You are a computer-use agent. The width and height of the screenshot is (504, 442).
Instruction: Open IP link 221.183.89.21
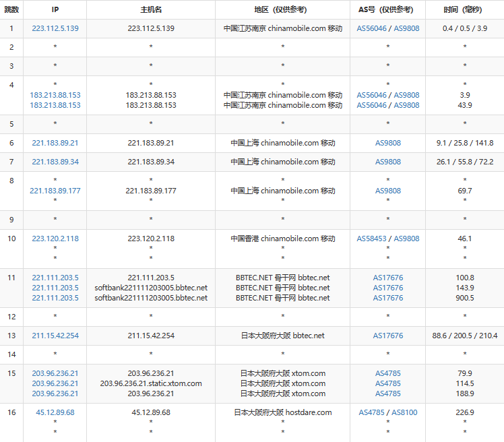55,143
